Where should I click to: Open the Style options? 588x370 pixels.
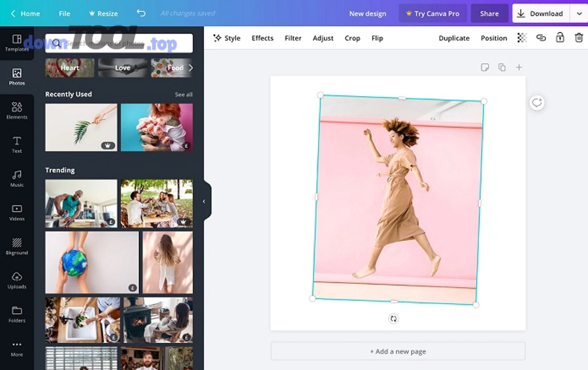[227, 38]
